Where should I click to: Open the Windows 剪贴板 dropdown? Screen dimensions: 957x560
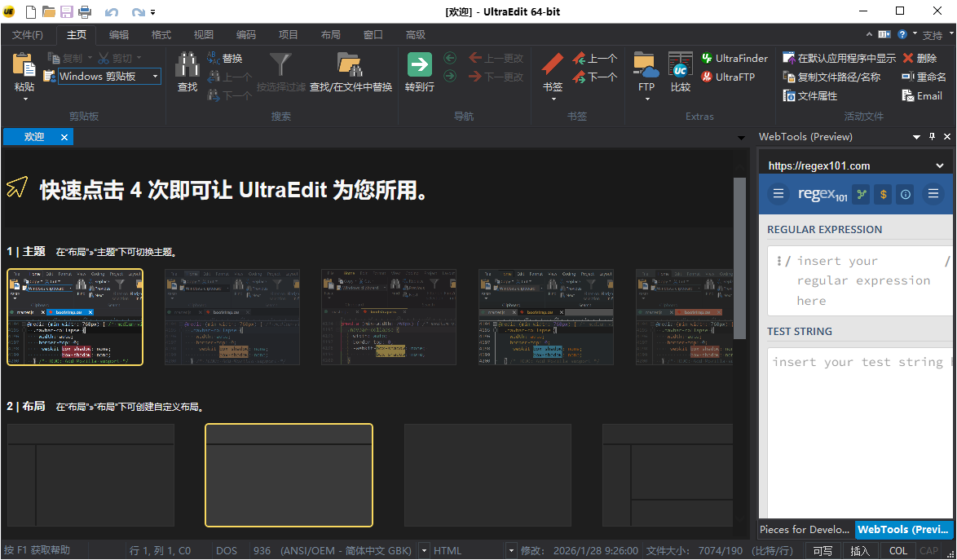click(155, 75)
